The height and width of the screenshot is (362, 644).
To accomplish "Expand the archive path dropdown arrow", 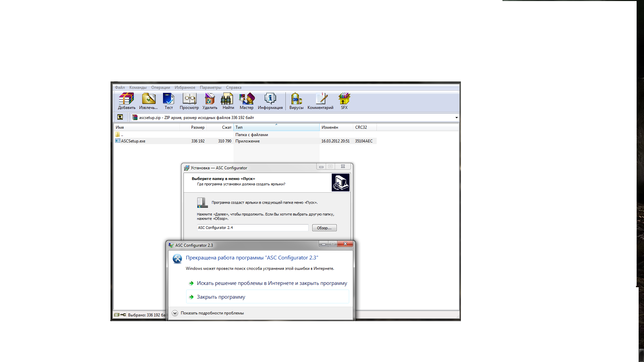I will point(456,118).
